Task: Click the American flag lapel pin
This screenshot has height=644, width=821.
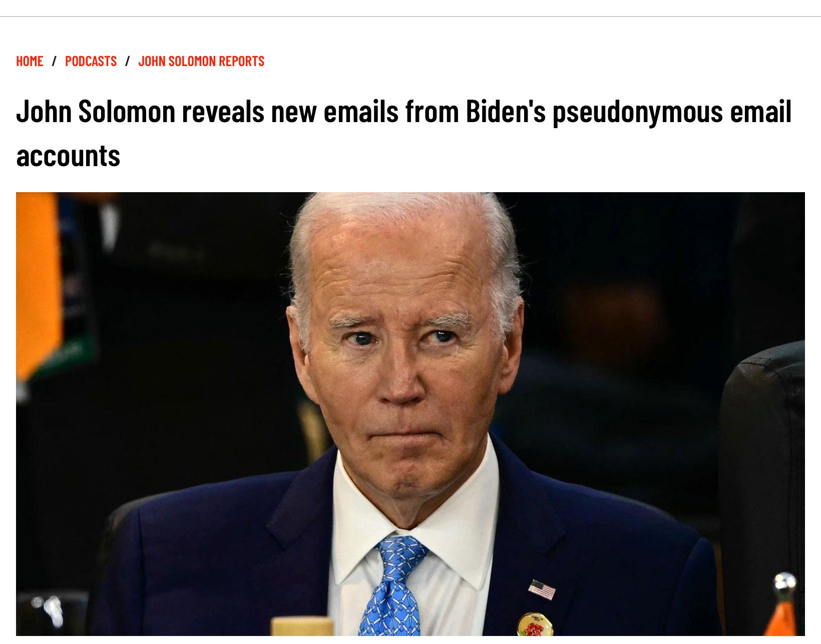Action: [x=542, y=589]
